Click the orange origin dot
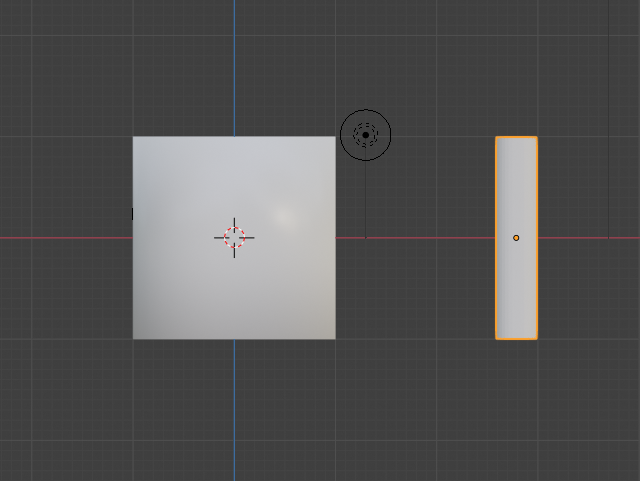 516,238
